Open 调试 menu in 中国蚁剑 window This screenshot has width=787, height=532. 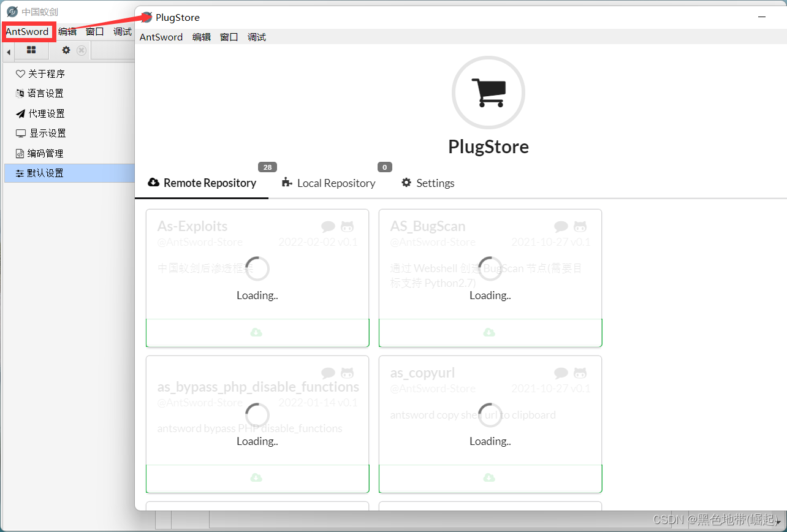click(123, 31)
